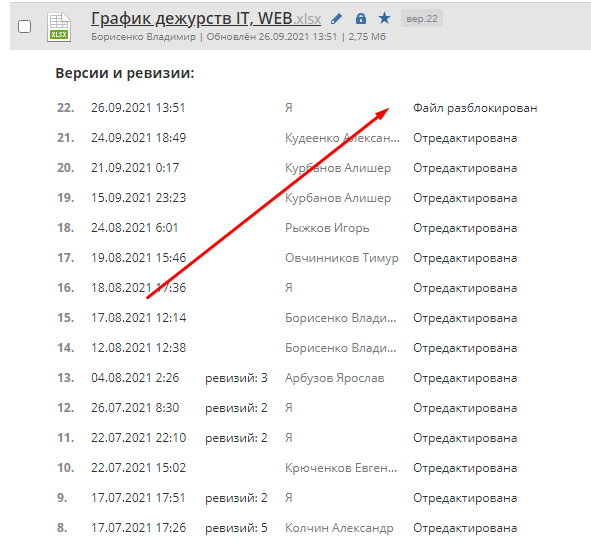
Task: Select version 11 dated 22.07.2021 22:10
Action: [138, 438]
